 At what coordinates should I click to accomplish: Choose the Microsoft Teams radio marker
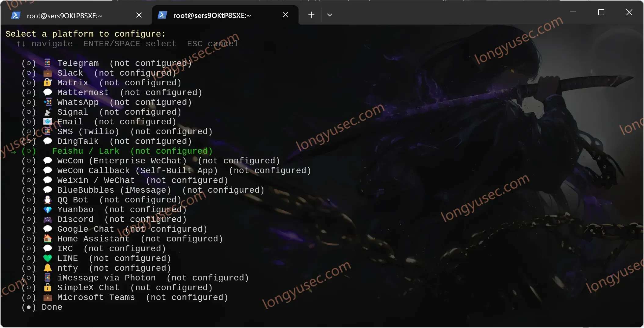pos(29,297)
